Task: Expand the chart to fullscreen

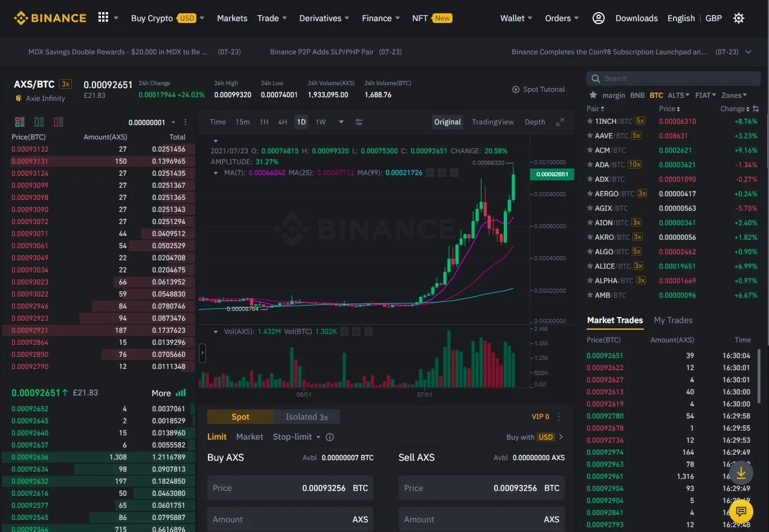Action: tap(560, 122)
